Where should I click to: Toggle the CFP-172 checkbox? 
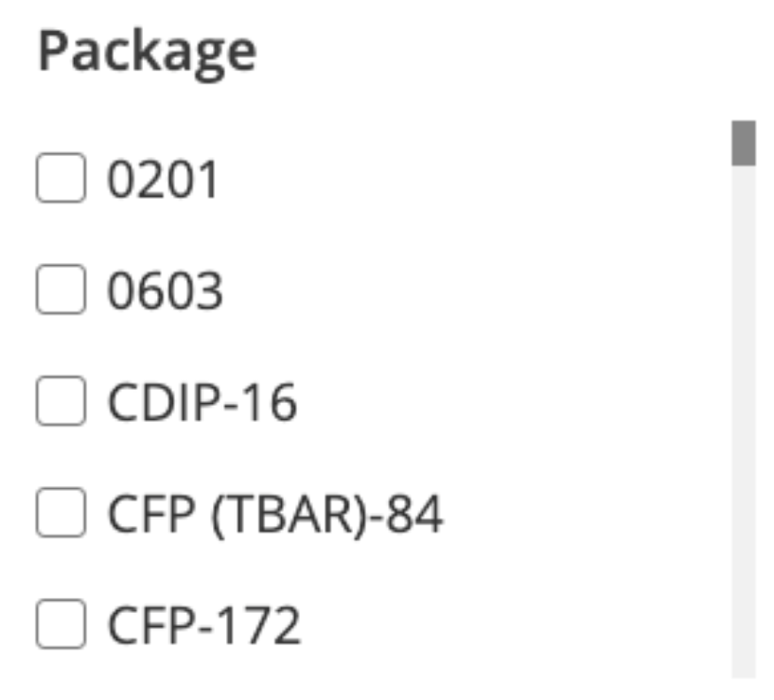[61, 624]
